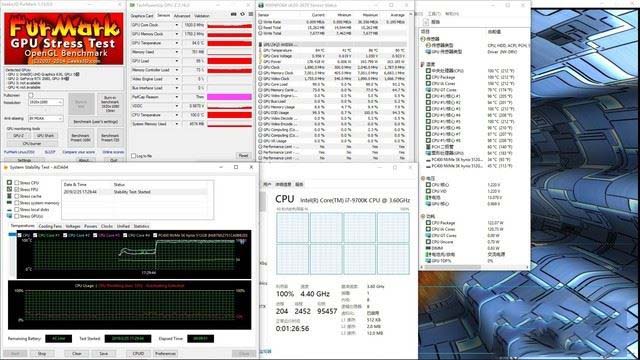The width and height of the screenshot is (640, 360).
Task: Click the Reset button in GPU-Z
Action: tap(243, 156)
